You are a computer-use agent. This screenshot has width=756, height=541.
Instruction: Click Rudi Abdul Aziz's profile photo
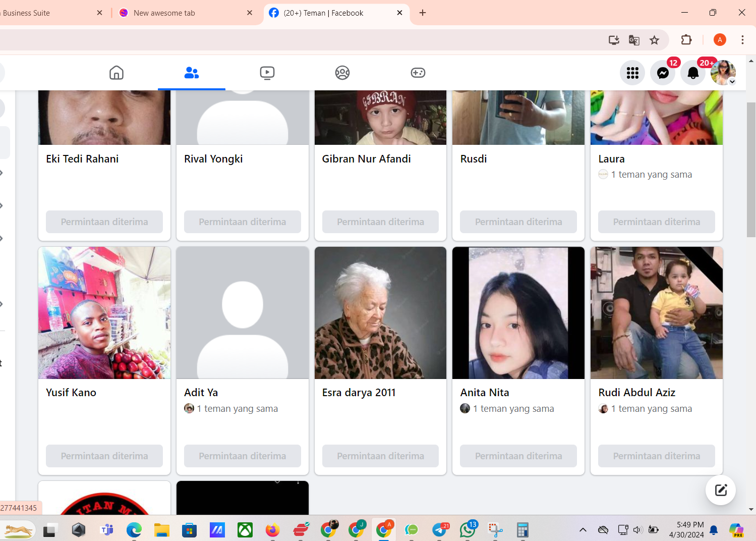click(657, 313)
